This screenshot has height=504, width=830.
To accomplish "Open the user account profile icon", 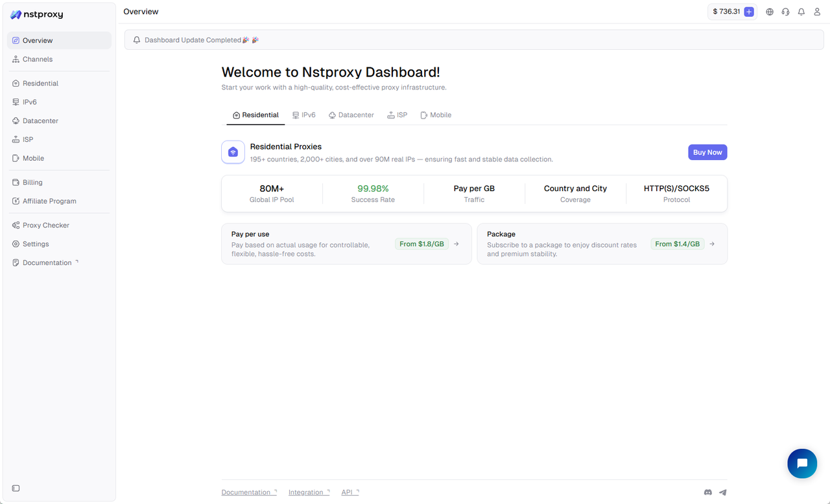I will click(x=817, y=12).
